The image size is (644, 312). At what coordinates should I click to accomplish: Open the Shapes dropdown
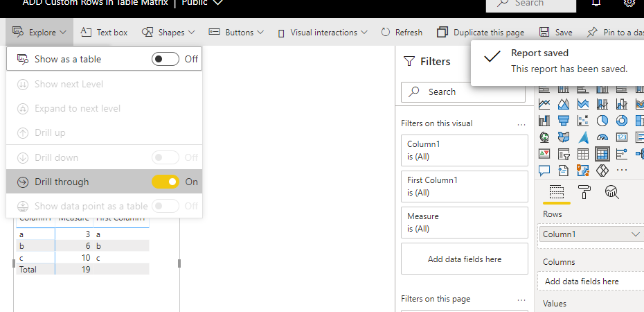[168, 32]
